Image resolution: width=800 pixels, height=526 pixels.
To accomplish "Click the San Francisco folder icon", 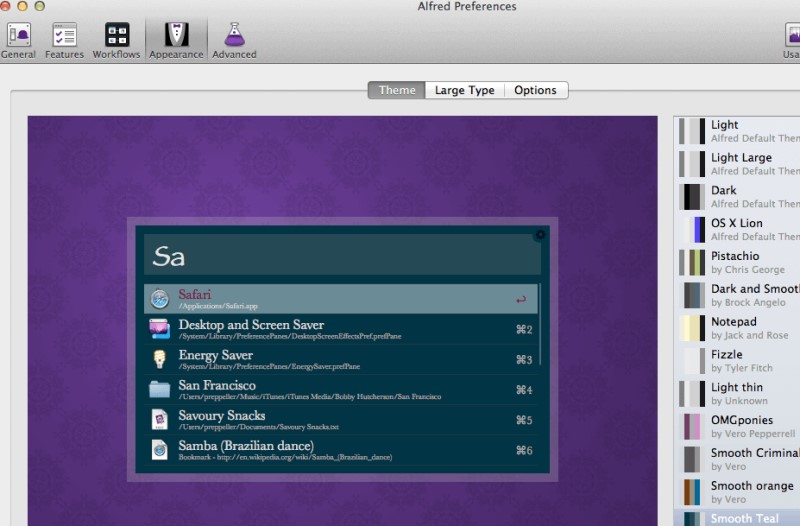I will (x=160, y=389).
